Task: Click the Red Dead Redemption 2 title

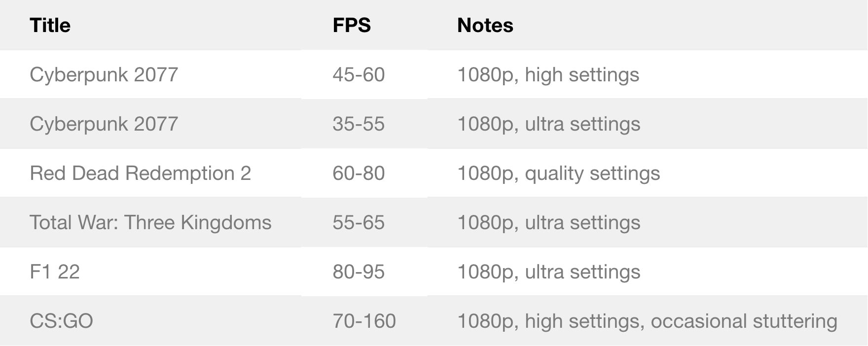Action: tap(140, 173)
